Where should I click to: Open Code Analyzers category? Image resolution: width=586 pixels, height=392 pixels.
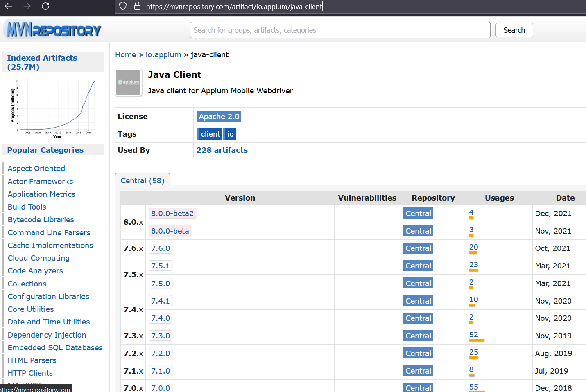[35, 271]
